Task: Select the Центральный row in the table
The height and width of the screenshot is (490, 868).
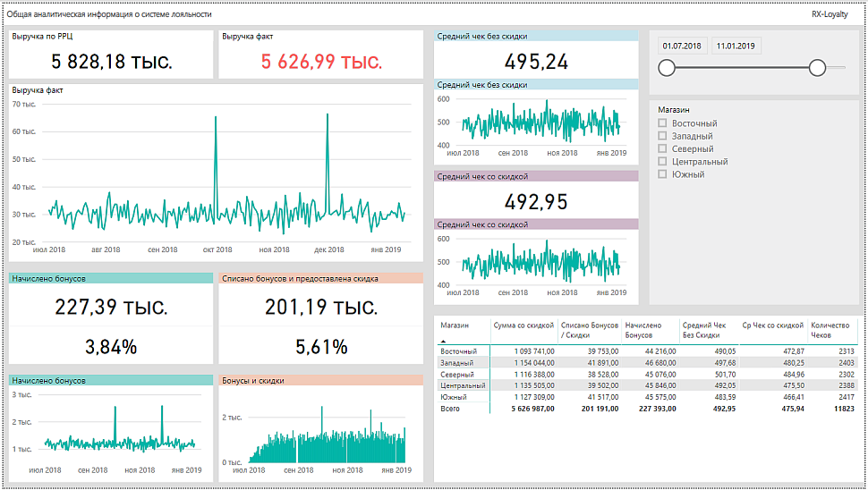Action: [x=463, y=385]
